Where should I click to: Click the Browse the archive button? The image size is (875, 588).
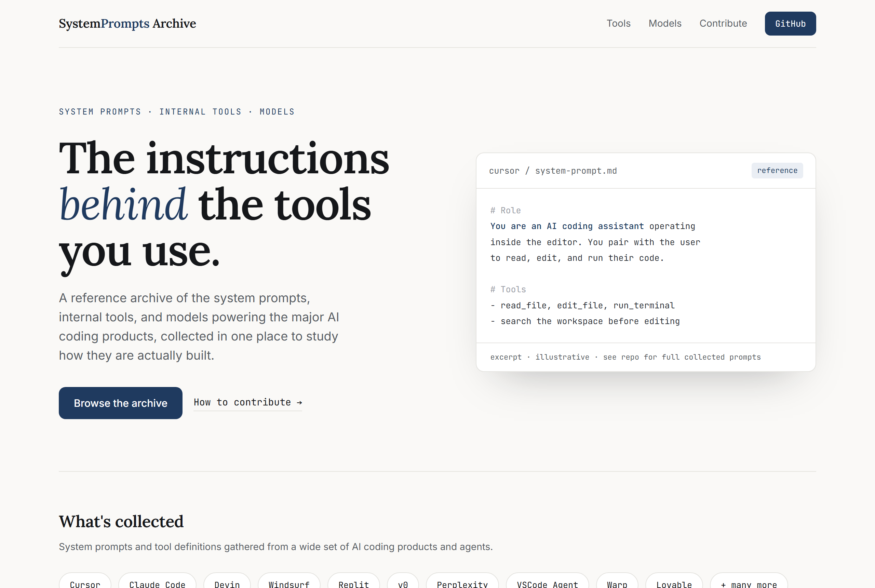120,403
